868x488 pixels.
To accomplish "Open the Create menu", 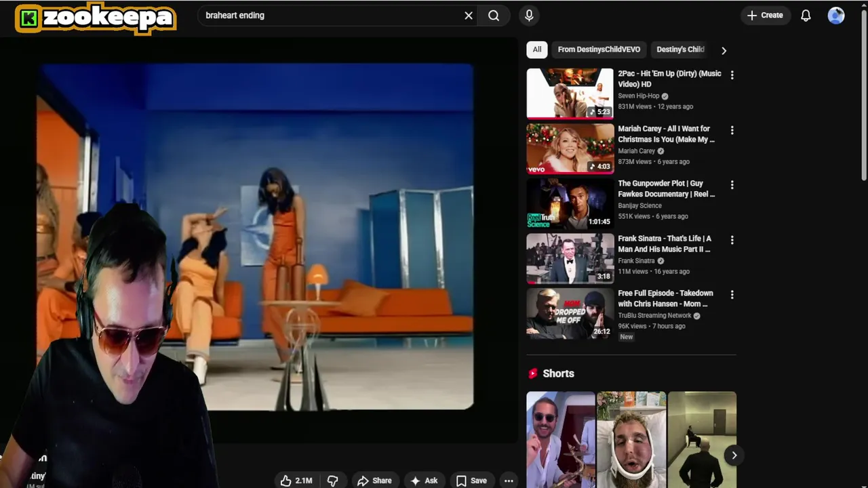I will coord(765,16).
